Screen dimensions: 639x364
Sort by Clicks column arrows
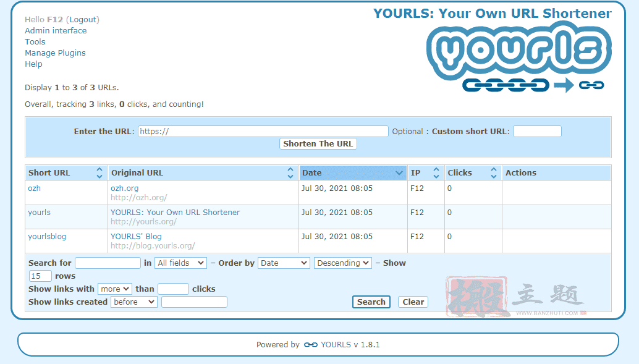point(494,173)
